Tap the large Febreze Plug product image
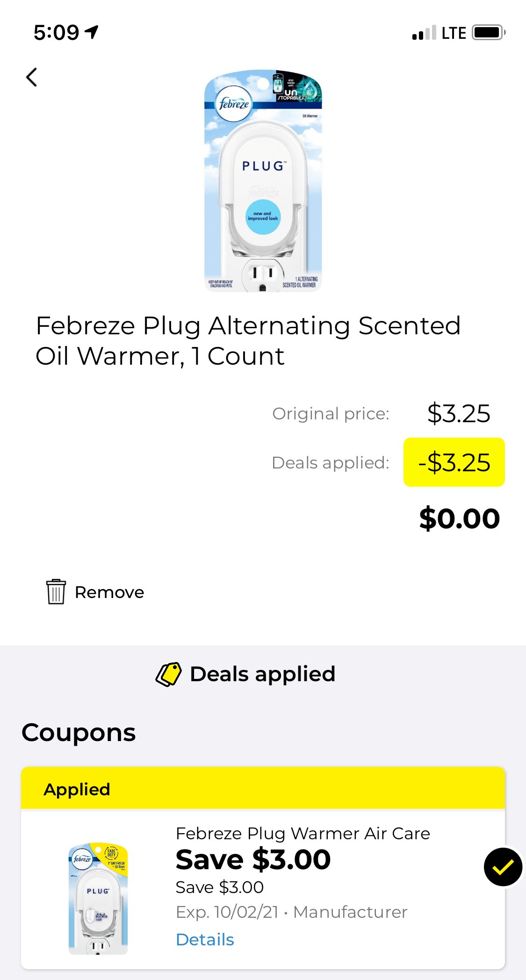This screenshot has width=526, height=980. coord(263,181)
